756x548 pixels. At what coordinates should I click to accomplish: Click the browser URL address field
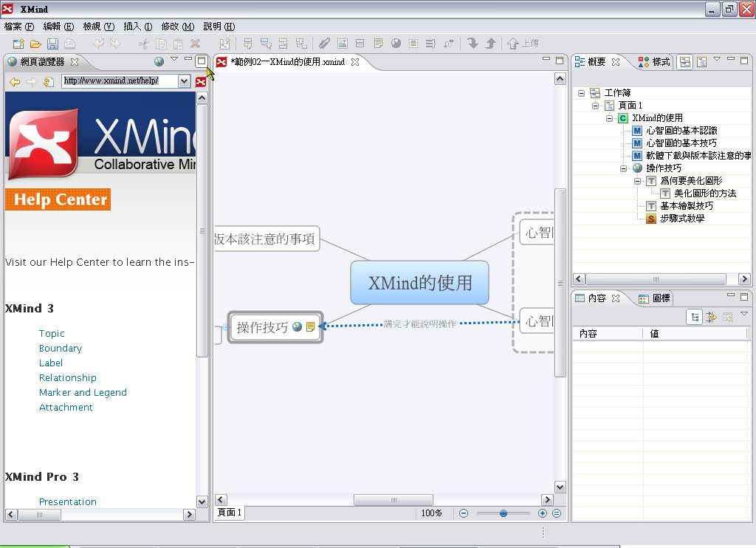(x=120, y=81)
